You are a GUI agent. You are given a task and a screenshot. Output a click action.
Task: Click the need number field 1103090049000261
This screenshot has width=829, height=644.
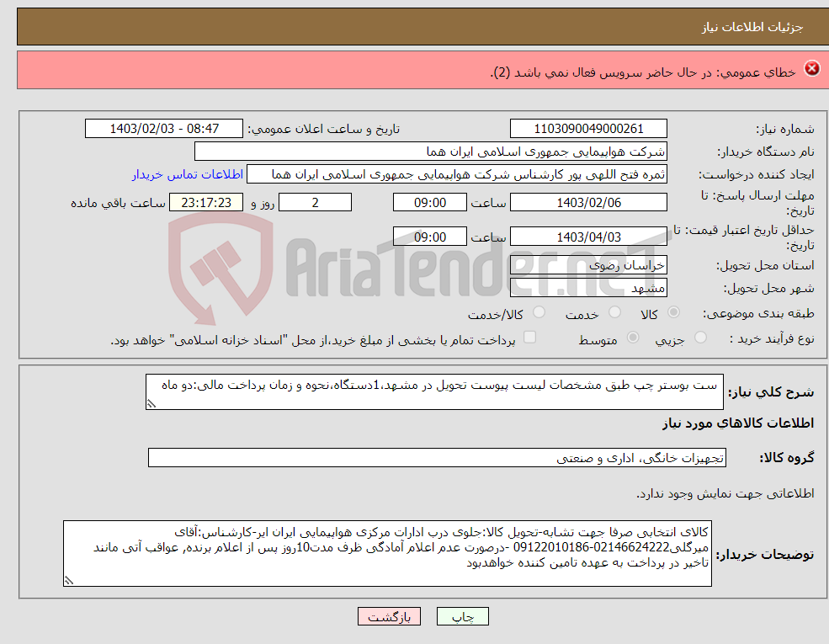588,129
